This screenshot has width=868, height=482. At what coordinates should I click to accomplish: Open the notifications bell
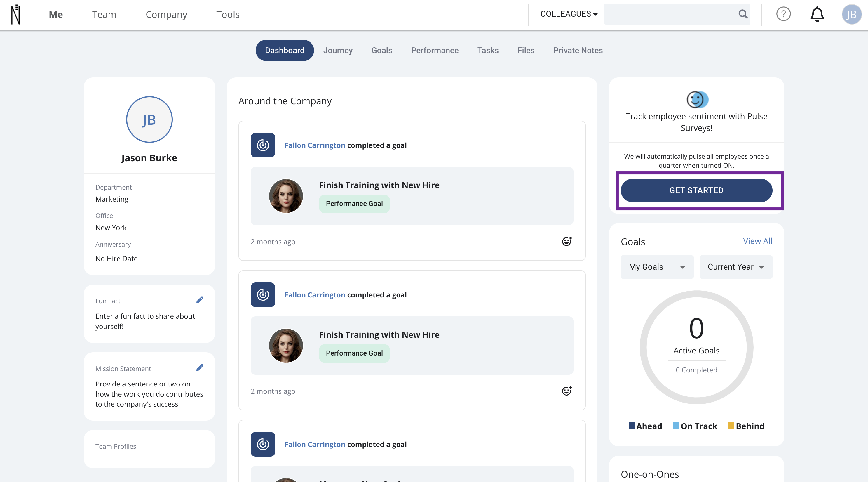pyautogui.click(x=817, y=14)
